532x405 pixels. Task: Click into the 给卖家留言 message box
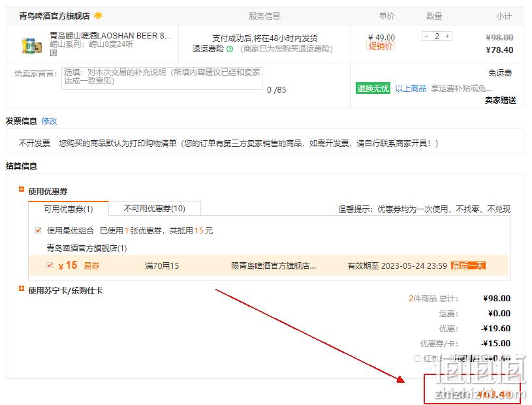coord(162,78)
